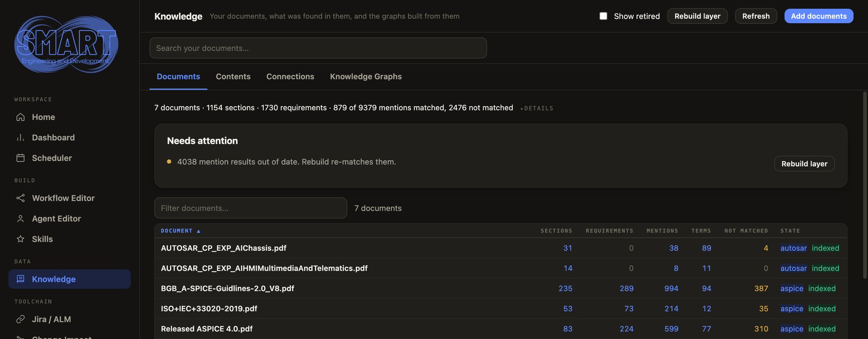Click terms count 89 for AIChassis
The image size is (868, 339).
click(706, 248)
